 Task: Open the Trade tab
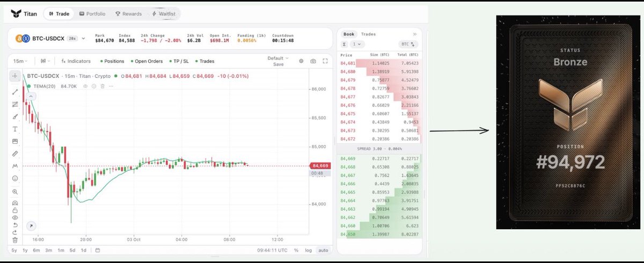[x=58, y=13]
